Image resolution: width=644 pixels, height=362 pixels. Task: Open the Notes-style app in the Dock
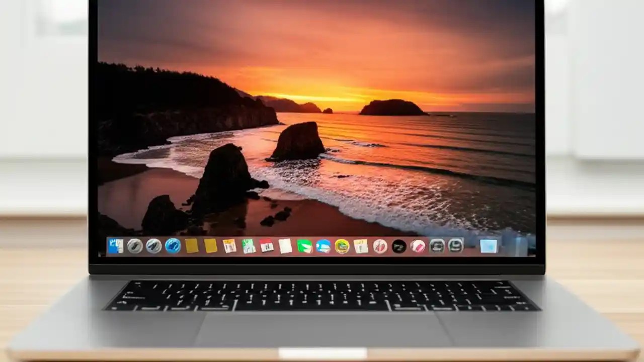(x=229, y=246)
